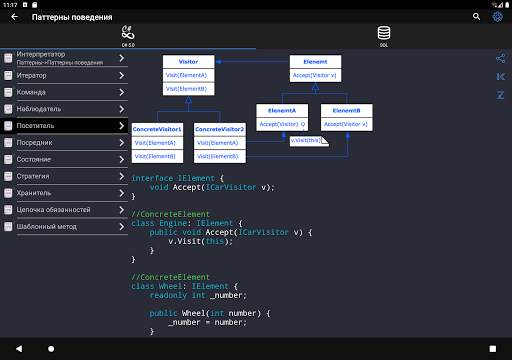This screenshot has height=360, width=512.
Task: Expand the Команда row chevron
Action: click(x=122, y=92)
